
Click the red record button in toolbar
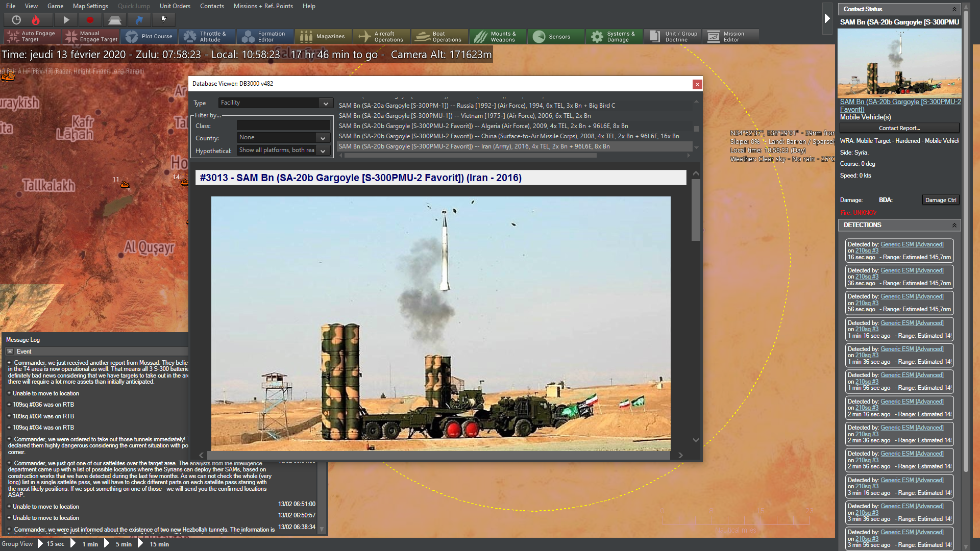[x=90, y=20]
